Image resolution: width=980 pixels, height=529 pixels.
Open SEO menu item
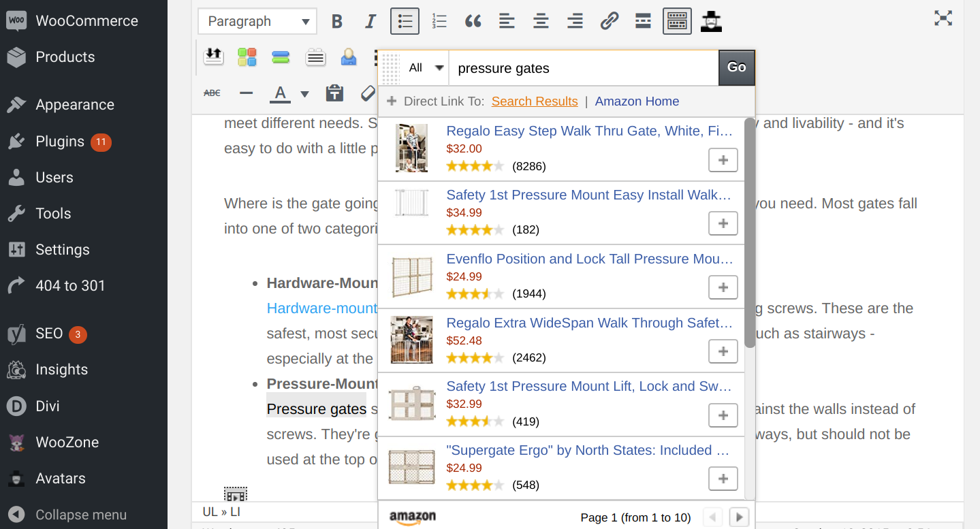(x=84, y=334)
